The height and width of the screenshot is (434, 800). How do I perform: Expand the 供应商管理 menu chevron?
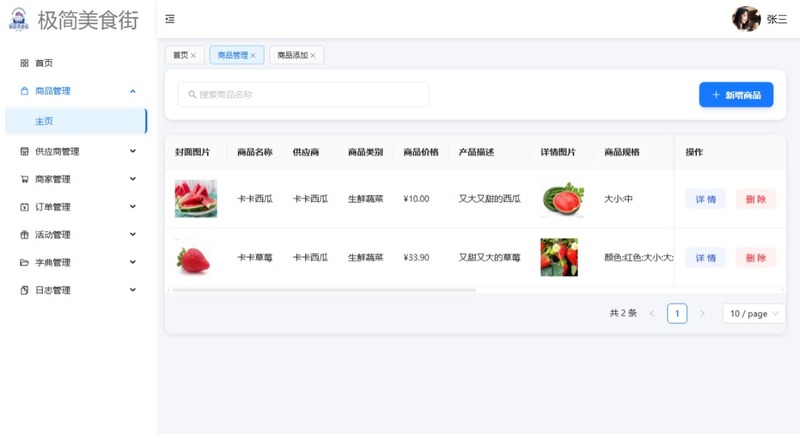pos(133,151)
